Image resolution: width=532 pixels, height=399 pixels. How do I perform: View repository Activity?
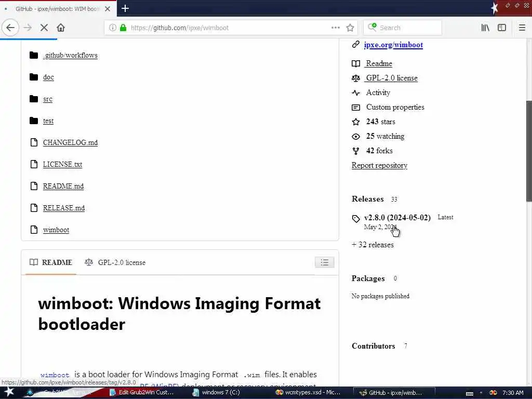tap(378, 92)
